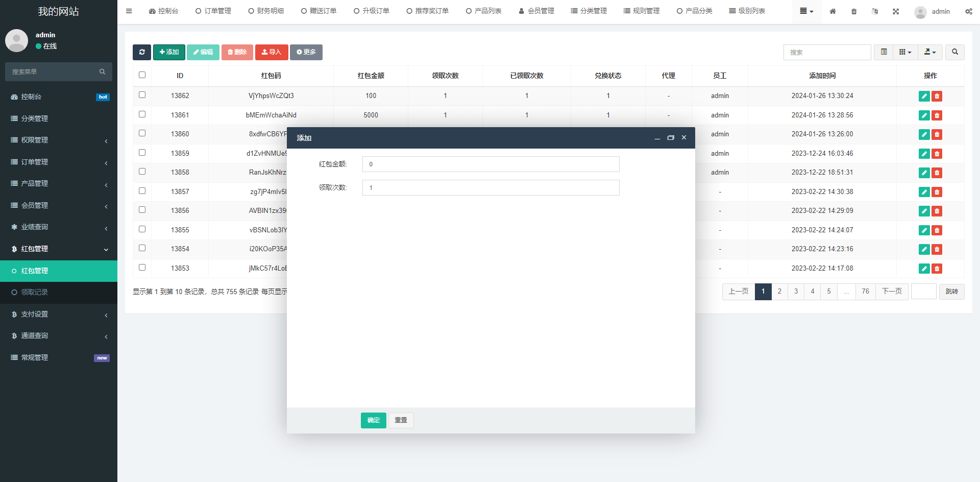This screenshot has width=980, height=482.
Task: Open 领取记录 in the sidebar
Action: coord(34,292)
